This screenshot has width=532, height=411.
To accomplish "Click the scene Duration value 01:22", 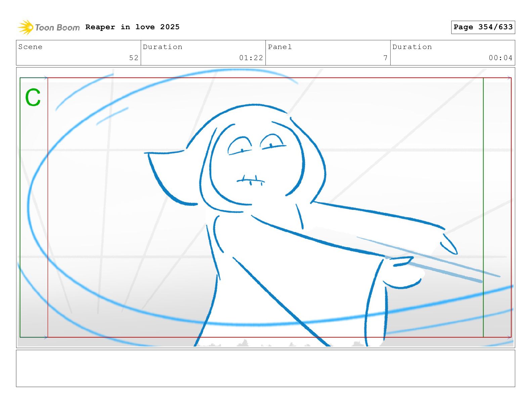I will 251,58.
